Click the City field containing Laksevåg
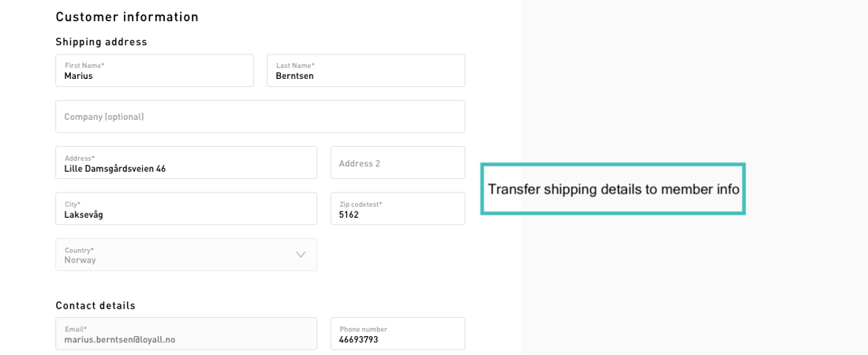 point(185,209)
